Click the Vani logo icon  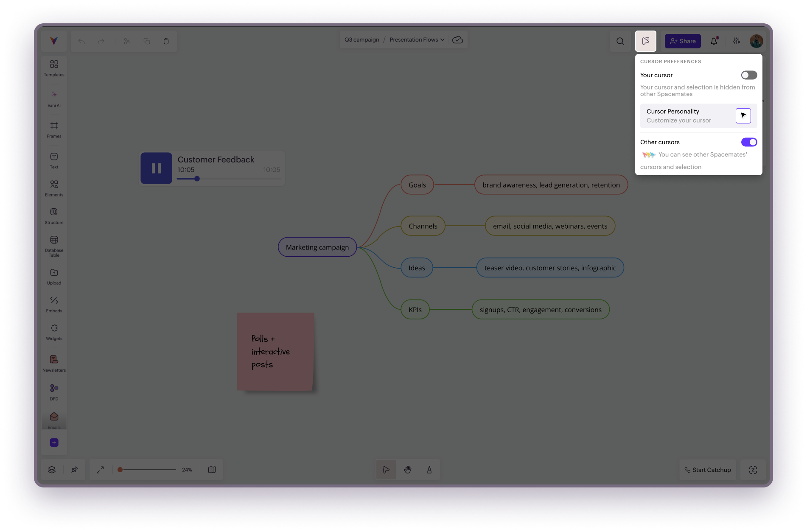click(54, 41)
